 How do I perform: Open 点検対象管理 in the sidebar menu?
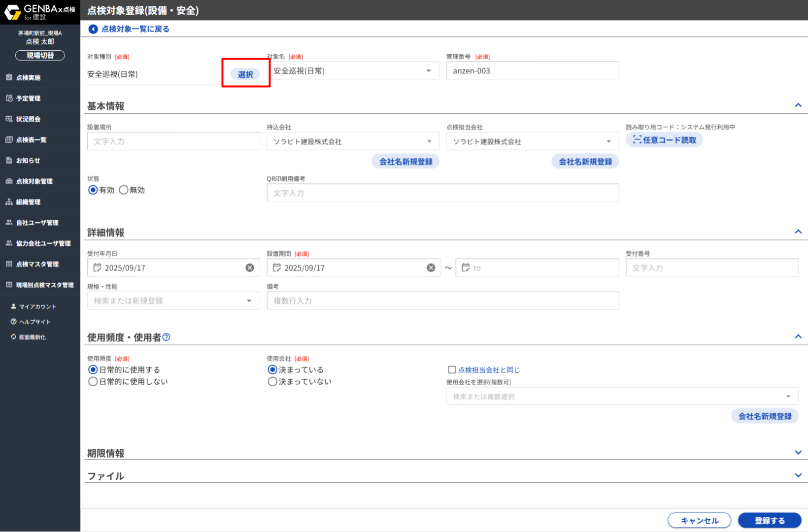34,181
